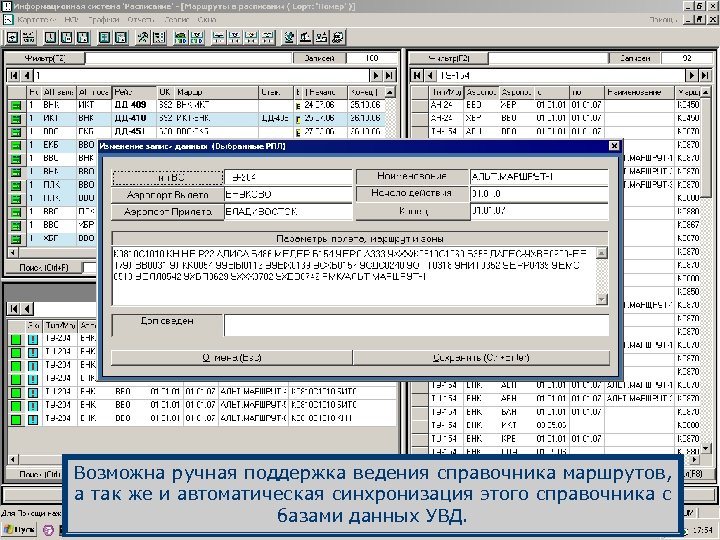Go to next record in right panel navigator
The image size is (720, 540).
692,75
